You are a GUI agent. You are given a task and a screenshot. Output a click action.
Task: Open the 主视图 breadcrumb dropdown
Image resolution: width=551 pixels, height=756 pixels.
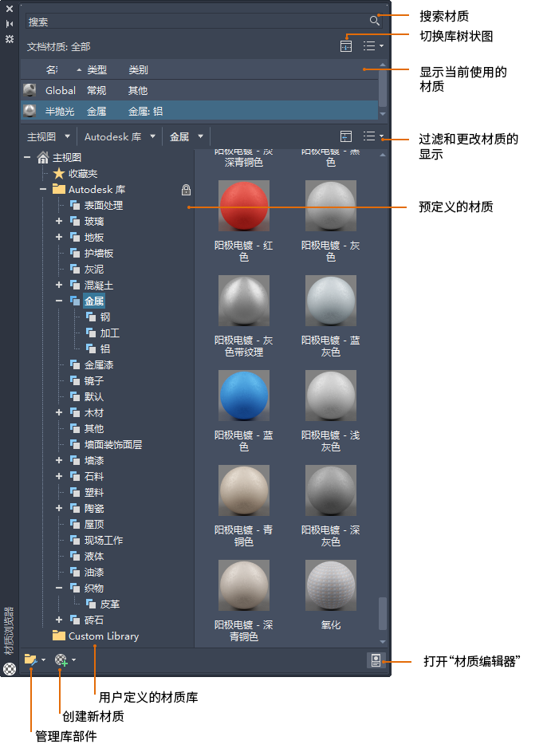[x=68, y=136]
